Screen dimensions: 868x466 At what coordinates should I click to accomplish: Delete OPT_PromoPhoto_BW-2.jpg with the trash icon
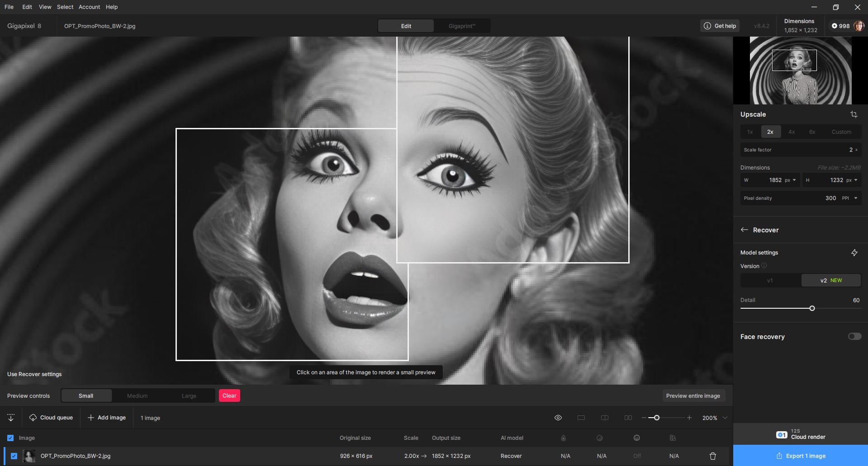713,456
